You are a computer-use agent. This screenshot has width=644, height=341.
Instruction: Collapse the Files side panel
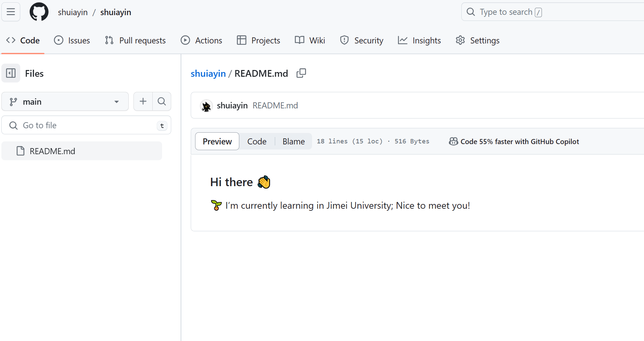pos(11,73)
